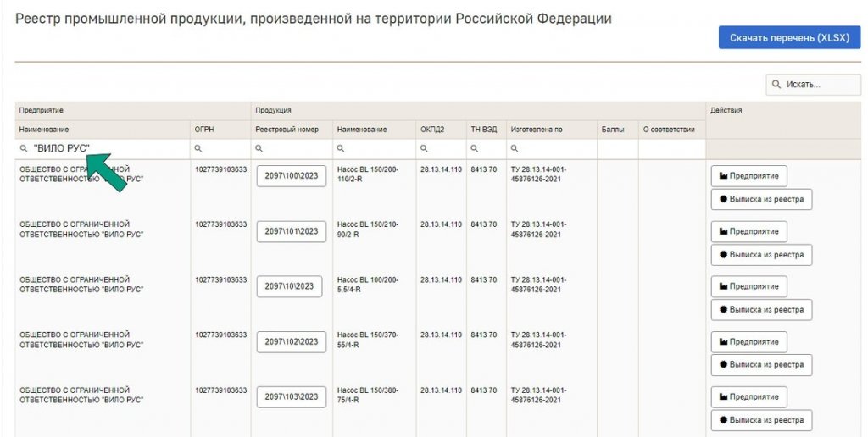Open registry number 2097\10\2023
This screenshot has width=868, height=437.
click(x=289, y=286)
